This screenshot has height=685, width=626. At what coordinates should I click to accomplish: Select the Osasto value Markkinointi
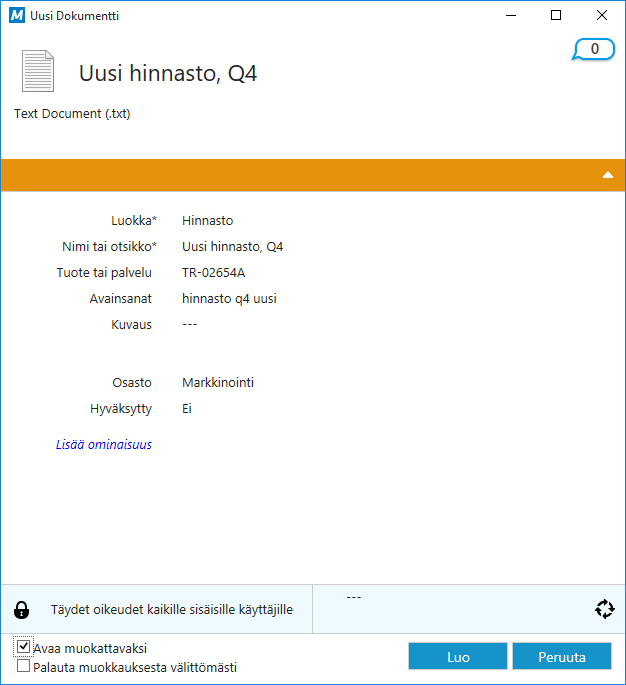[x=217, y=382]
